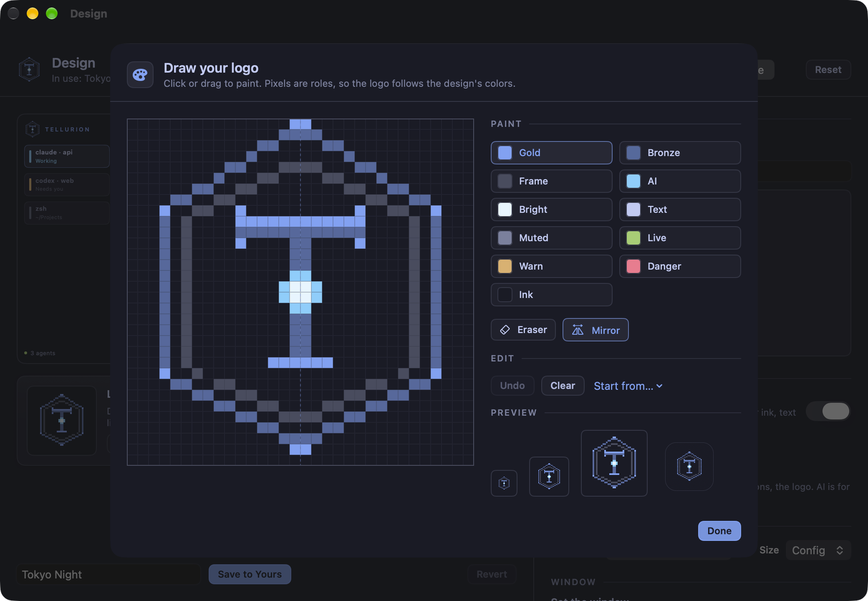Paint the white center pixel of the canvas
Viewport: 868px width, 601px height.
[x=300, y=292]
